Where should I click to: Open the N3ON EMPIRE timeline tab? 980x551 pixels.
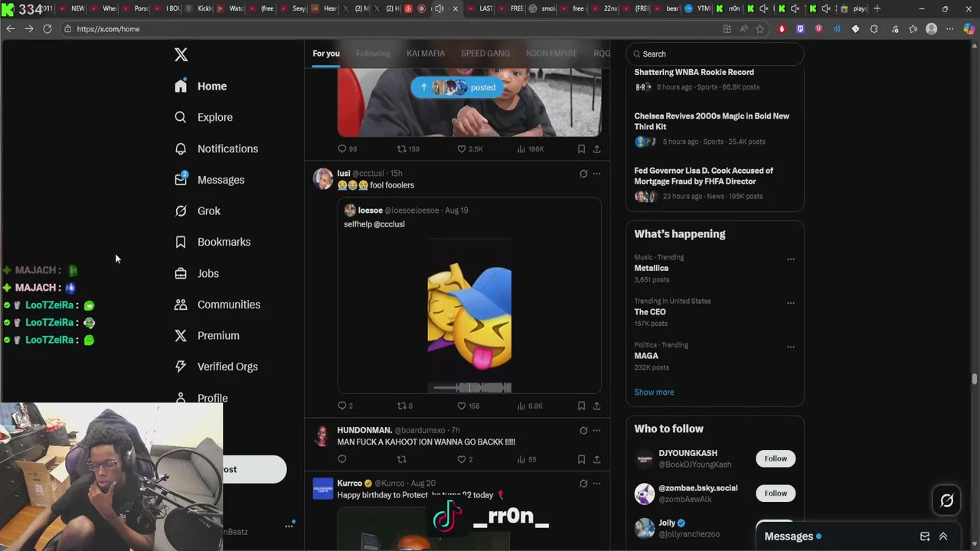point(552,54)
